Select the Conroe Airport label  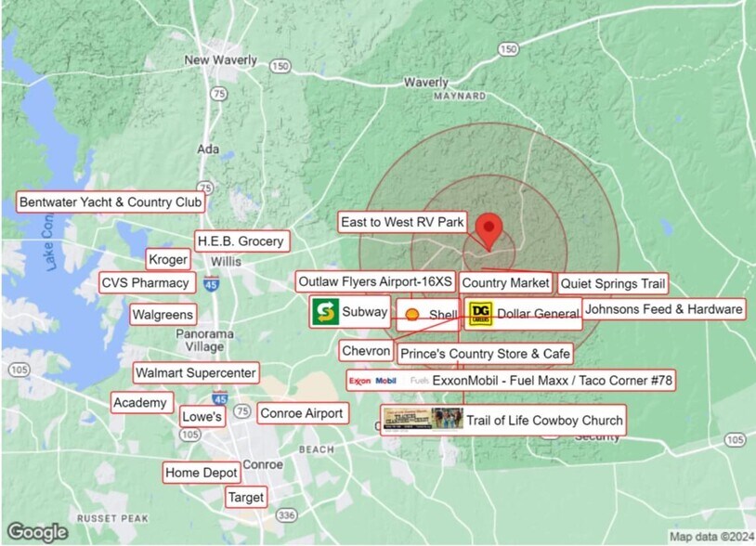(301, 413)
